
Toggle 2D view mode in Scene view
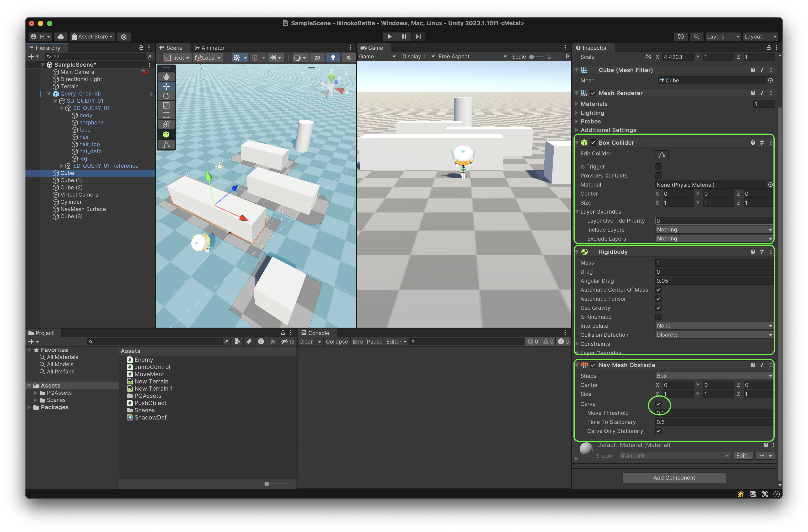317,58
